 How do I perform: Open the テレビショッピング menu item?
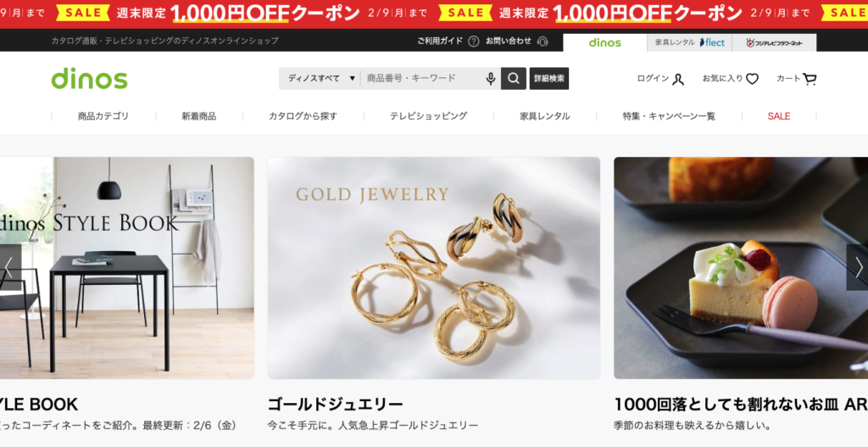tap(428, 115)
